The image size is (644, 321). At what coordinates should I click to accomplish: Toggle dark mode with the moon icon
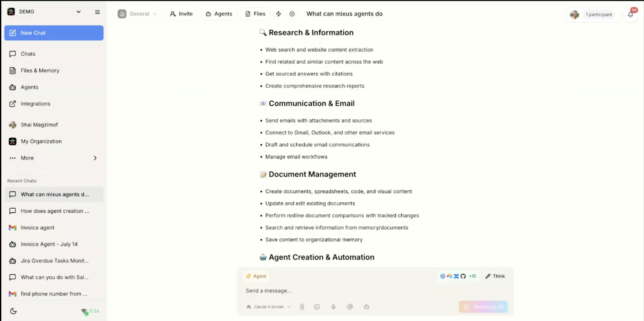pos(13,311)
